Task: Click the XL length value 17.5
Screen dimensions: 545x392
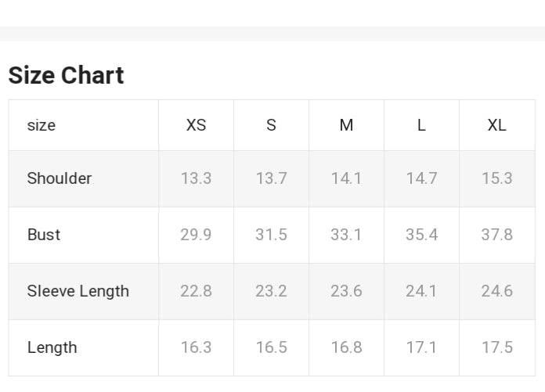Action: pos(496,347)
